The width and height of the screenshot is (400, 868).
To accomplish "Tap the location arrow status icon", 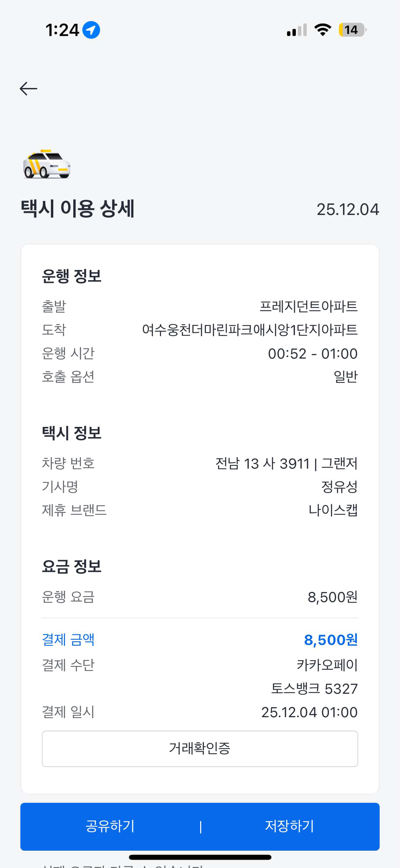I will [x=91, y=30].
